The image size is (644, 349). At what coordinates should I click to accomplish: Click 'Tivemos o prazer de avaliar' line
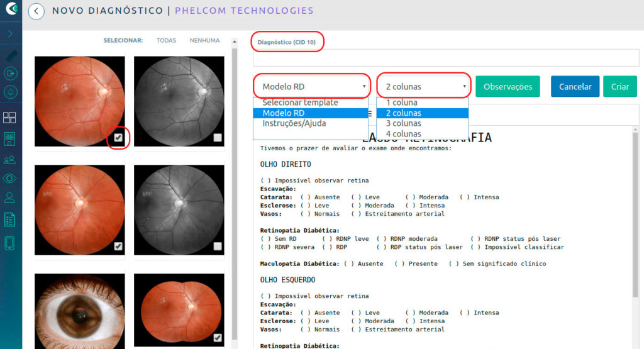pos(356,148)
